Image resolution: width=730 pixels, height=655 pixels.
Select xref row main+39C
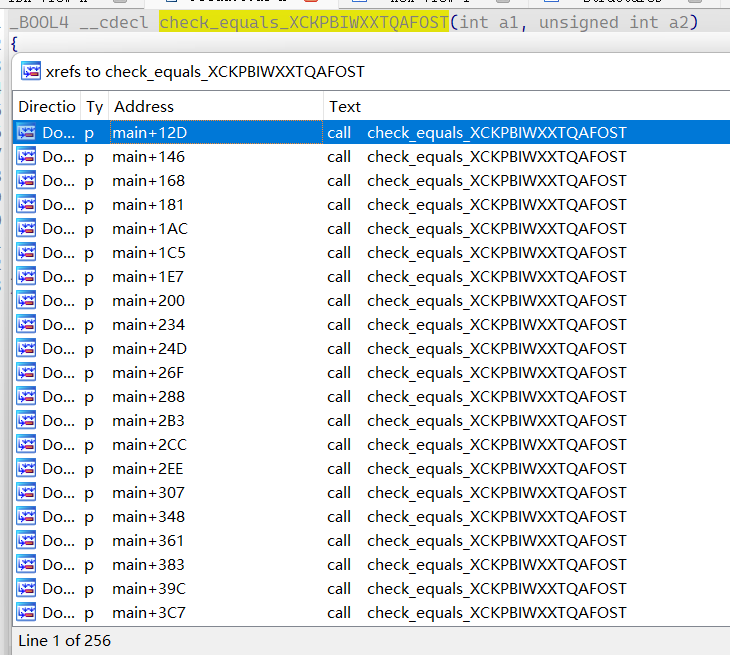pos(372,589)
